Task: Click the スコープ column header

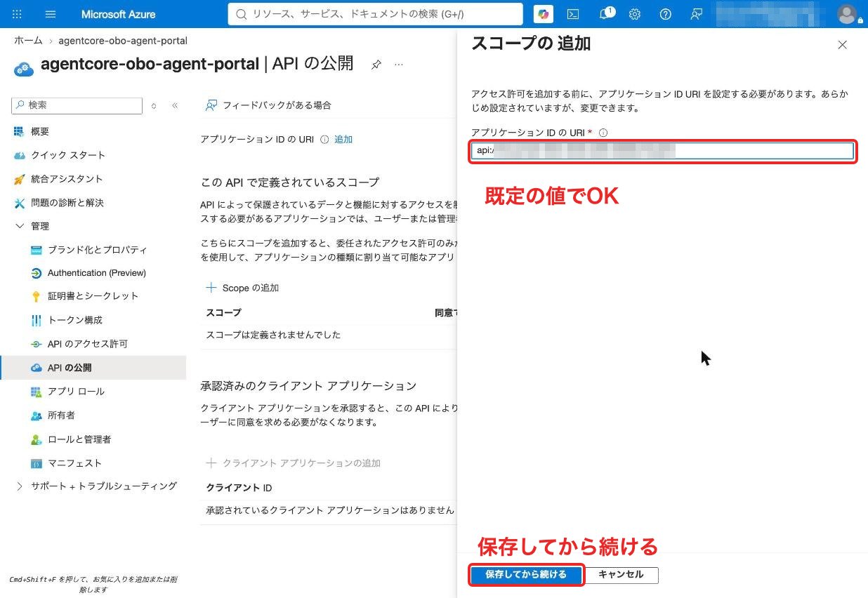Action: click(223, 312)
